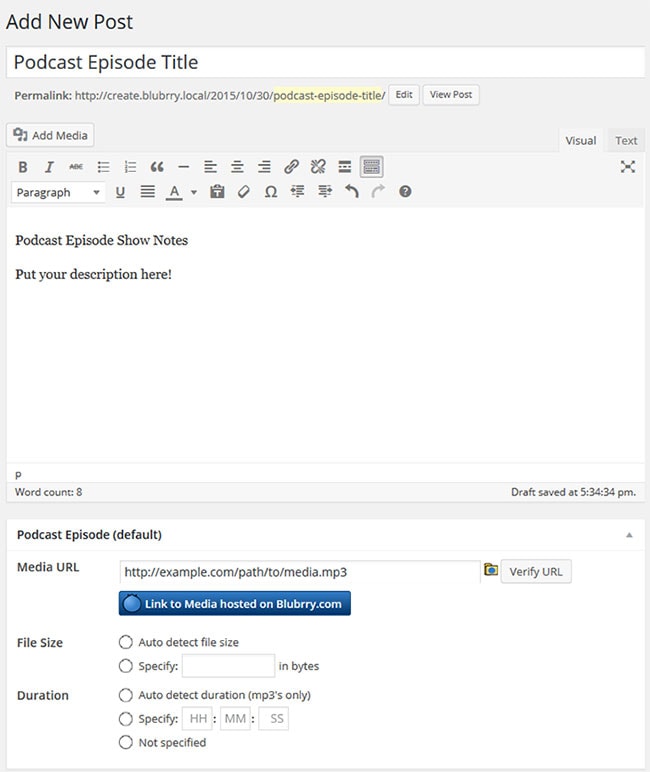Undo the last editor action
650x772 pixels.
tap(351, 192)
